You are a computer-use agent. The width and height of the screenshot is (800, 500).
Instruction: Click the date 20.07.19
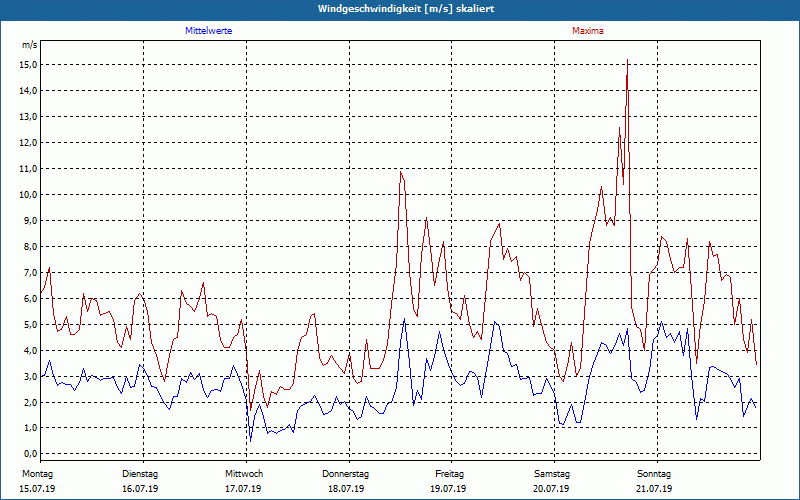(551, 489)
